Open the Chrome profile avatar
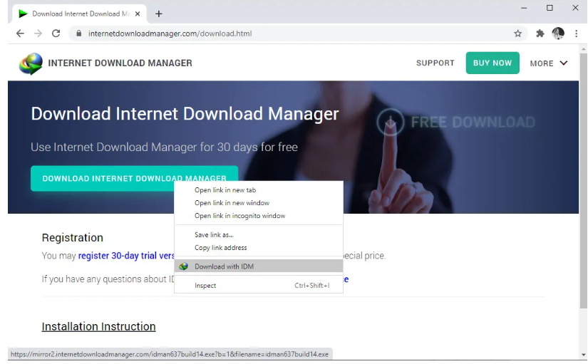Image resolution: width=588 pixels, height=364 pixels. tap(558, 33)
